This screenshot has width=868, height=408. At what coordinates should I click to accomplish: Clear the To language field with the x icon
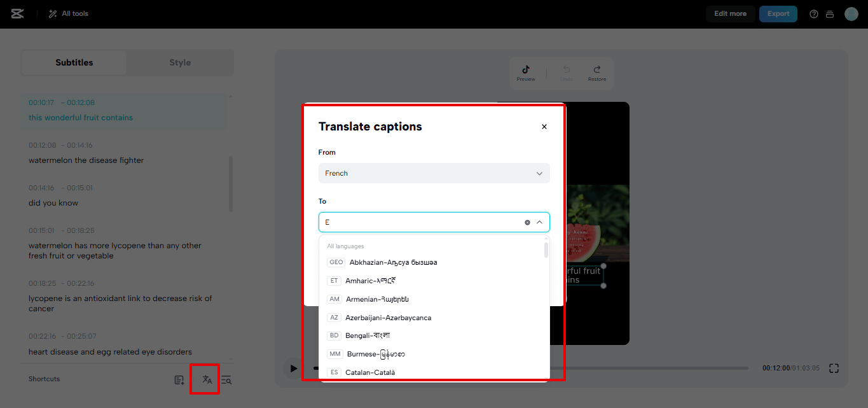527,222
